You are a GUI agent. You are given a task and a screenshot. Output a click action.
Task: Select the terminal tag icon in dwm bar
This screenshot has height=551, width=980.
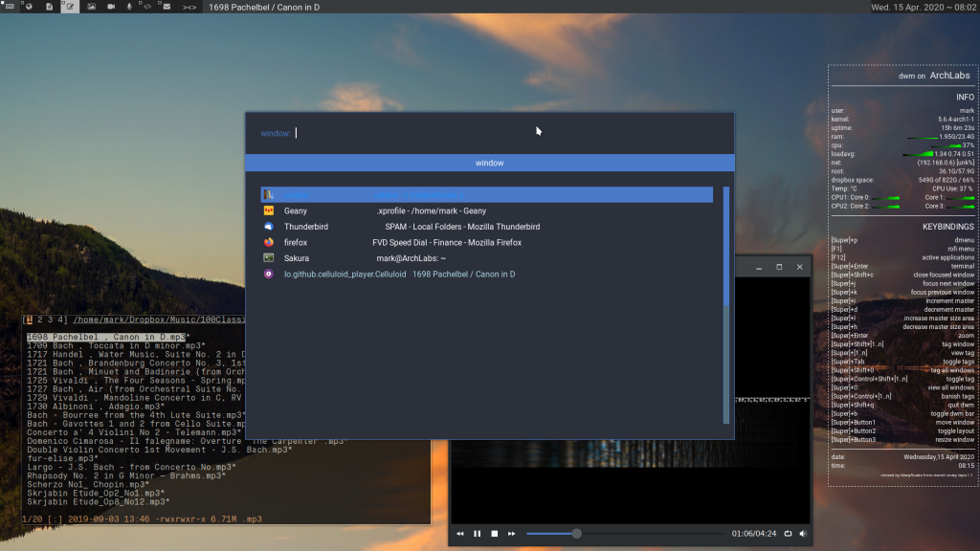pyautogui.click(x=10, y=7)
